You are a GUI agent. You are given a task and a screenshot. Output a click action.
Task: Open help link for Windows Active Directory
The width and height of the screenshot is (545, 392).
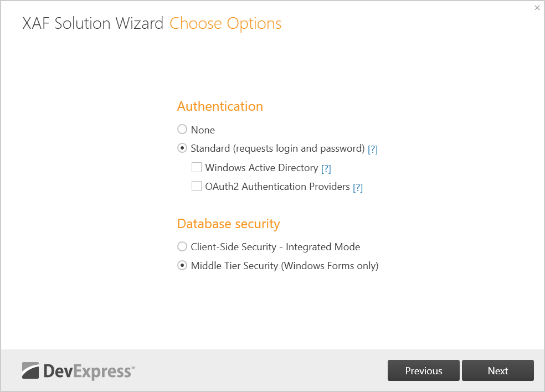326,168
